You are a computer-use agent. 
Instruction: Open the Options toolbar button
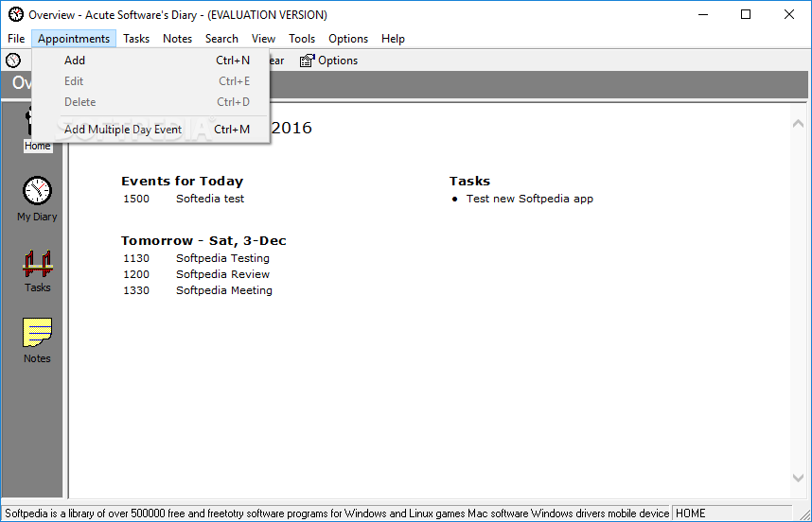tap(328, 61)
